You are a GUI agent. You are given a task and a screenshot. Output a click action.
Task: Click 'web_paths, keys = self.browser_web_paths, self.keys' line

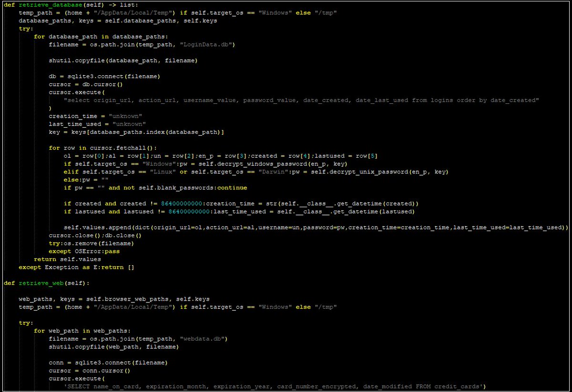(x=114, y=299)
